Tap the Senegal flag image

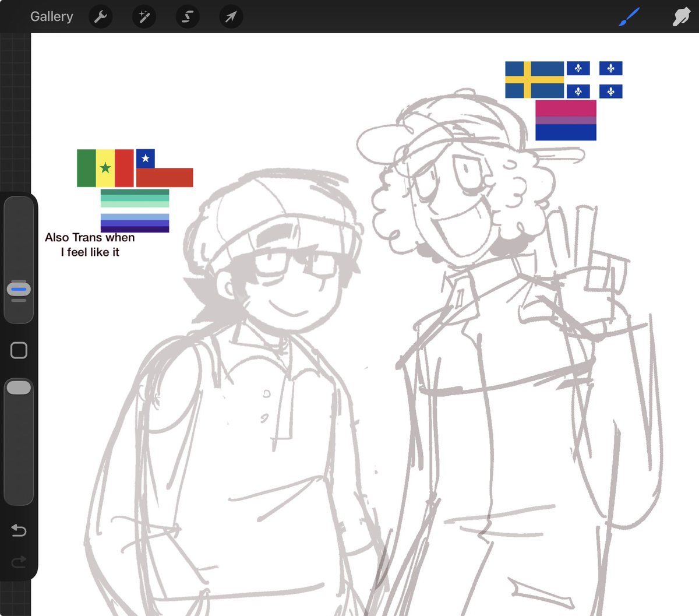105,168
